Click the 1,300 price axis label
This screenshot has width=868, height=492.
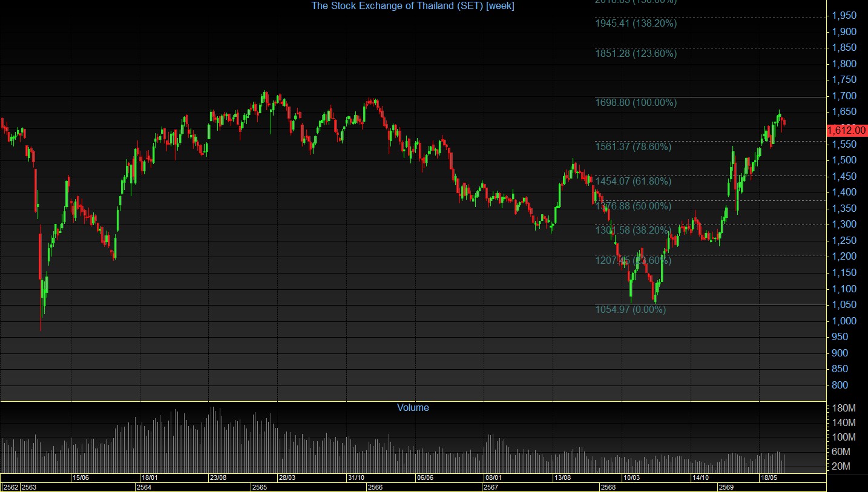844,225
